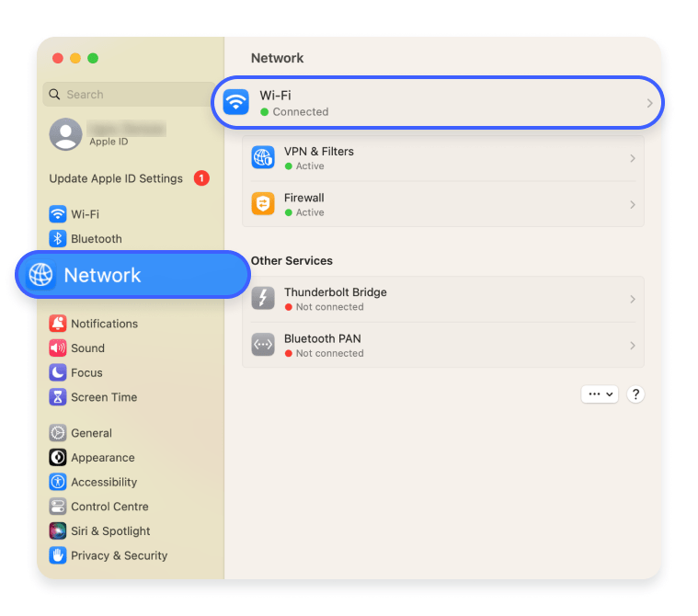Image resolution: width=698 pixels, height=616 pixels.
Task: Click the Accessibility icon
Action: tap(57, 482)
